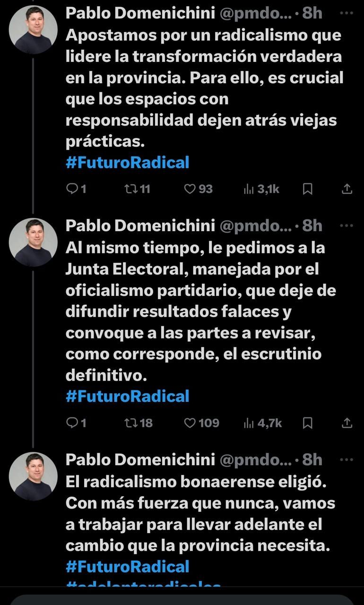
Task: Open more options for the first tweet
Action: pos(347,13)
